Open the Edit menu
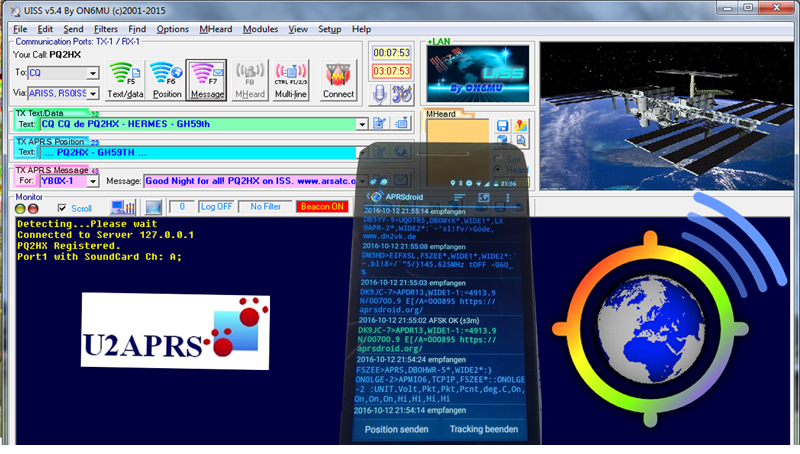 pyautogui.click(x=45, y=29)
